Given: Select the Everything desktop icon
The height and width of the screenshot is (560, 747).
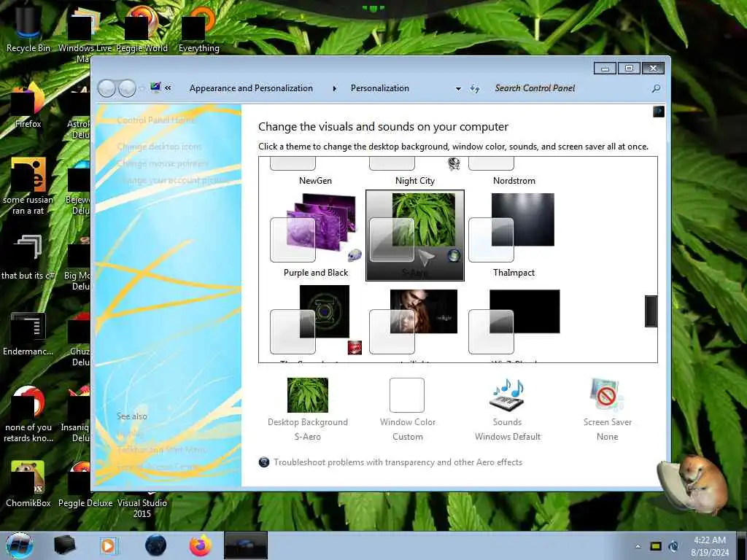Looking at the screenshot, I should (198, 28).
